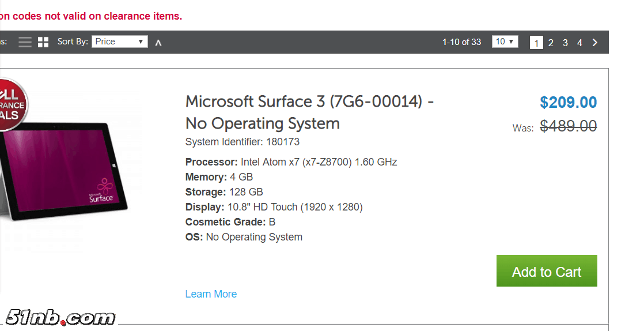
Task: Switch to list view layout icon
Action: pos(25,42)
